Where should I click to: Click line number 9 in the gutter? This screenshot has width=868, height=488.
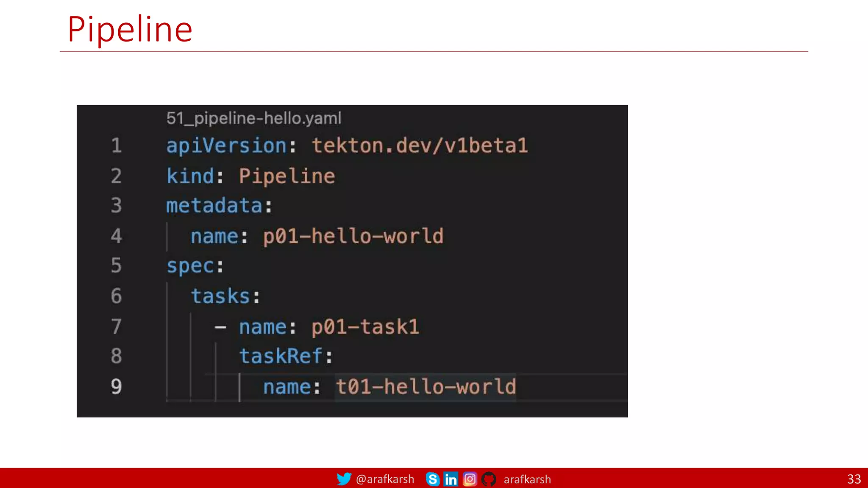coord(116,386)
